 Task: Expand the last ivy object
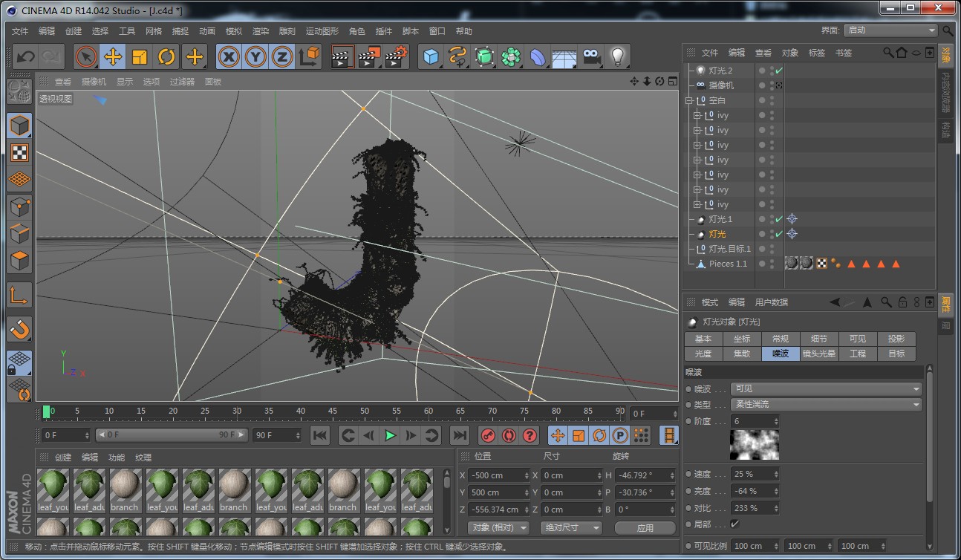[x=697, y=204]
